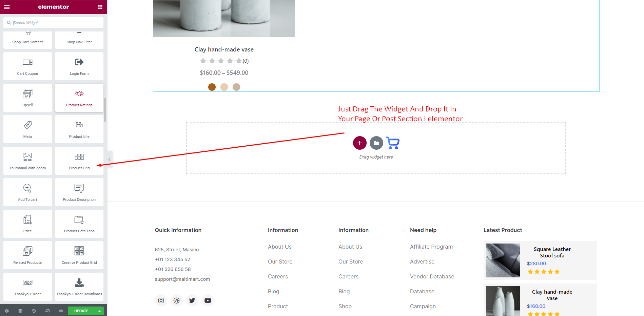
Task: Choose the Creative Product Grid widget
Action: pyautogui.click(x=79, y=255)
